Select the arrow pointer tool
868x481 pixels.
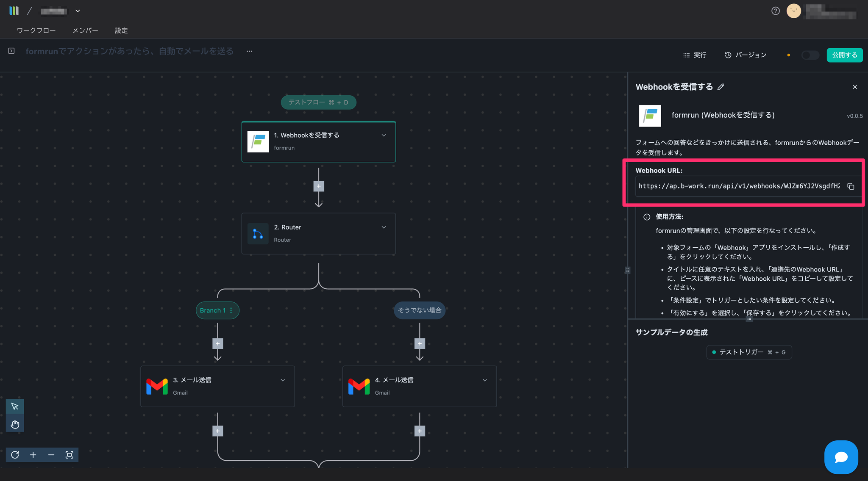15,406
